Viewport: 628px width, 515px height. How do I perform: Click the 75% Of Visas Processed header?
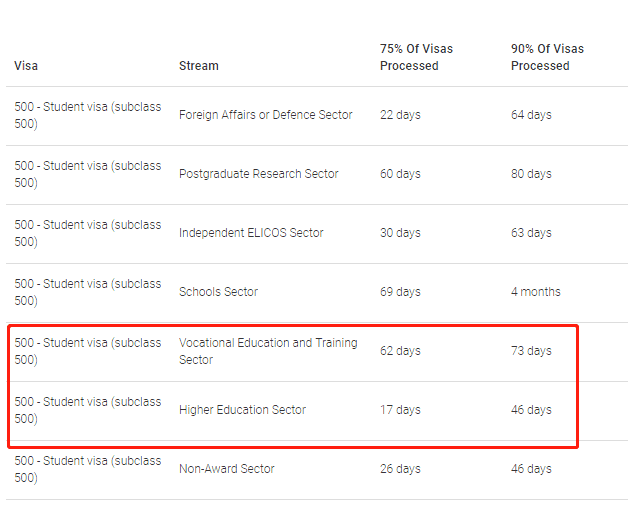[416, 57]
